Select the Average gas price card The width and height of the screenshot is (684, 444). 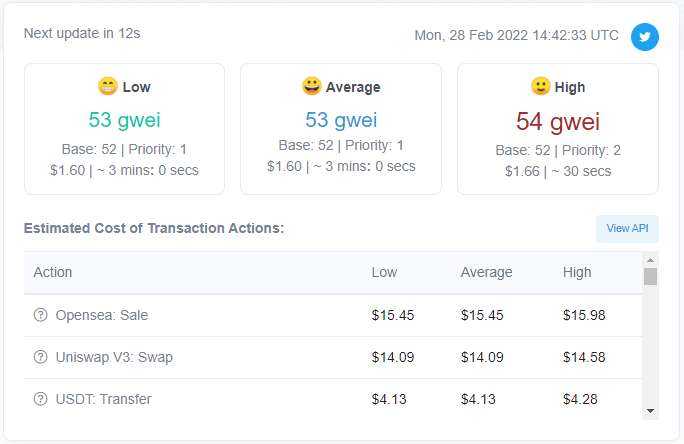coord(341,129)
